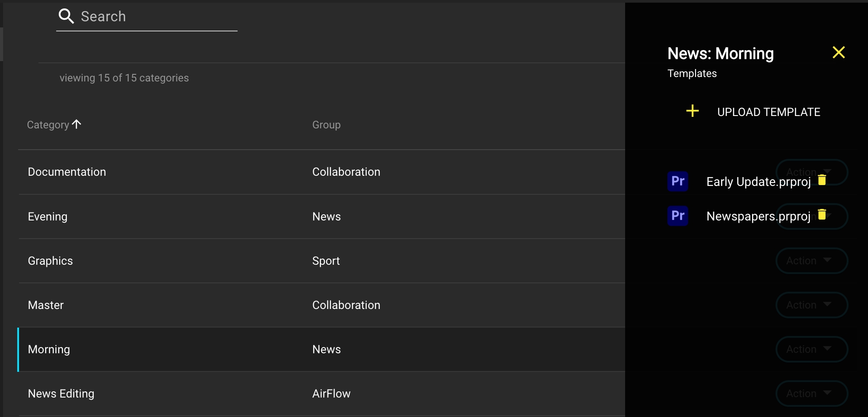Delete the Early Update.prproj template
This screenshot has width=868, height=417.
pos(822,180)
